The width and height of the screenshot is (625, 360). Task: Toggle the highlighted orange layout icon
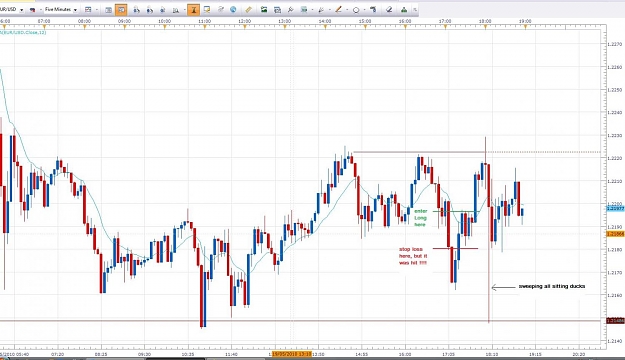(x=121, y=10)
